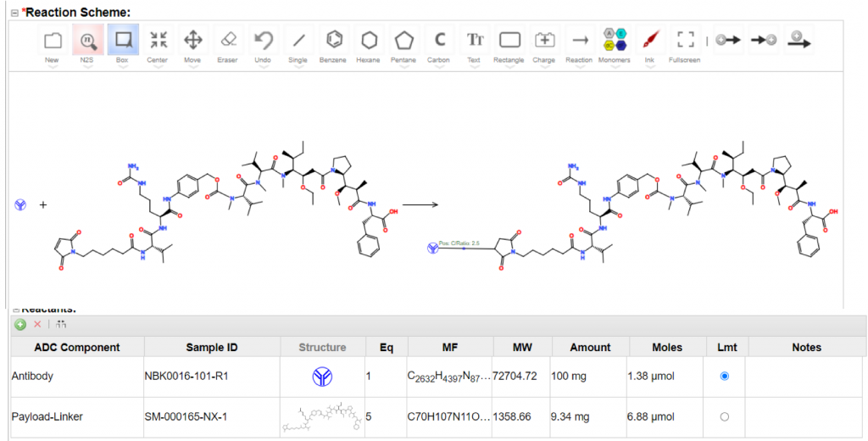Screen dimensions: 868x441
Task: Select the Ink drawing tool
Action: [x=650, y=40]
